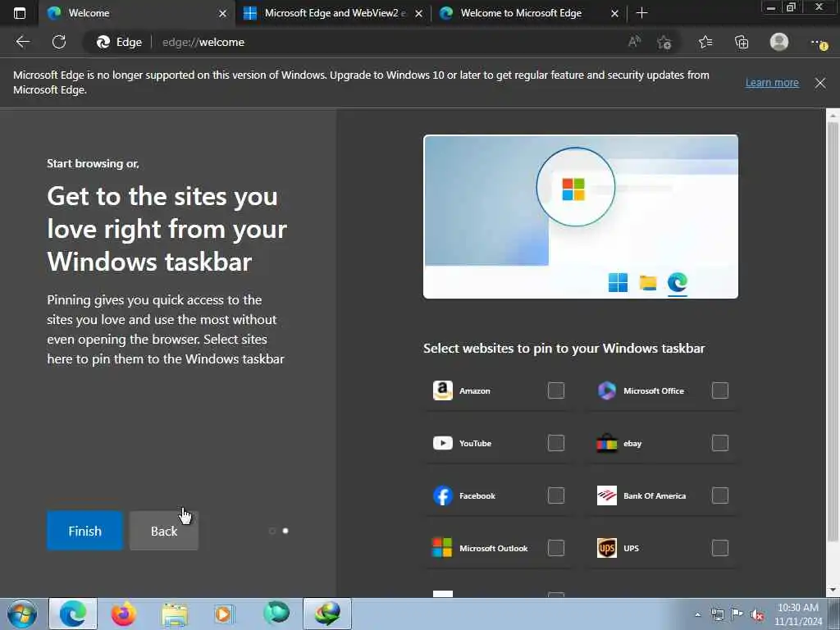Check the YouTube pin checkbox

click(556, 443)
